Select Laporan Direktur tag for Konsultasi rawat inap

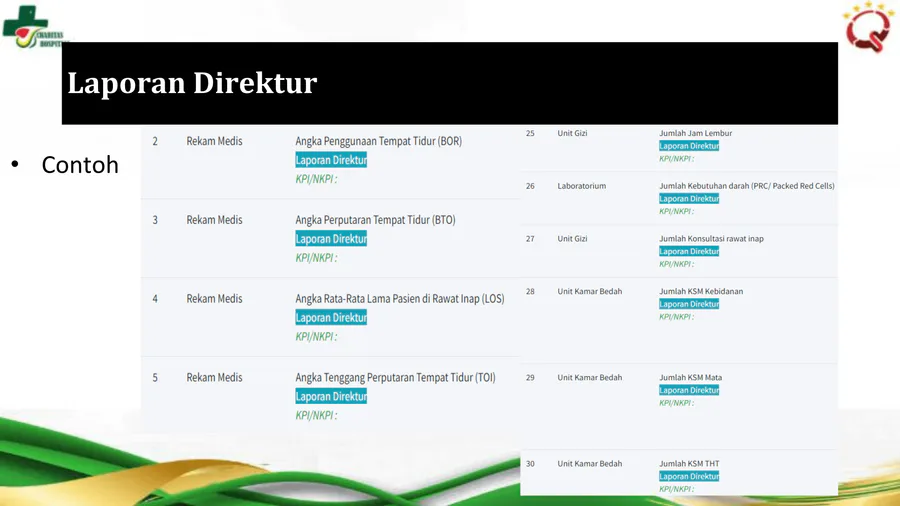point(689,252)
